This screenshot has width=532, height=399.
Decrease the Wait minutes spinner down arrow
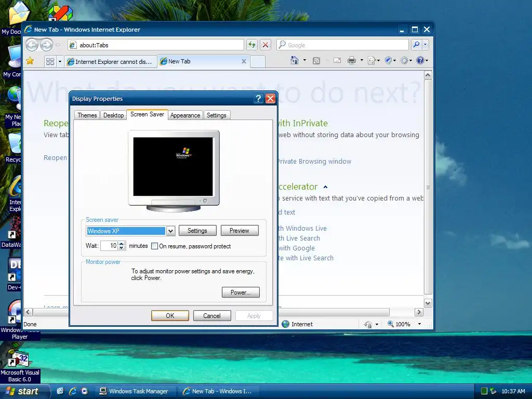122,248
